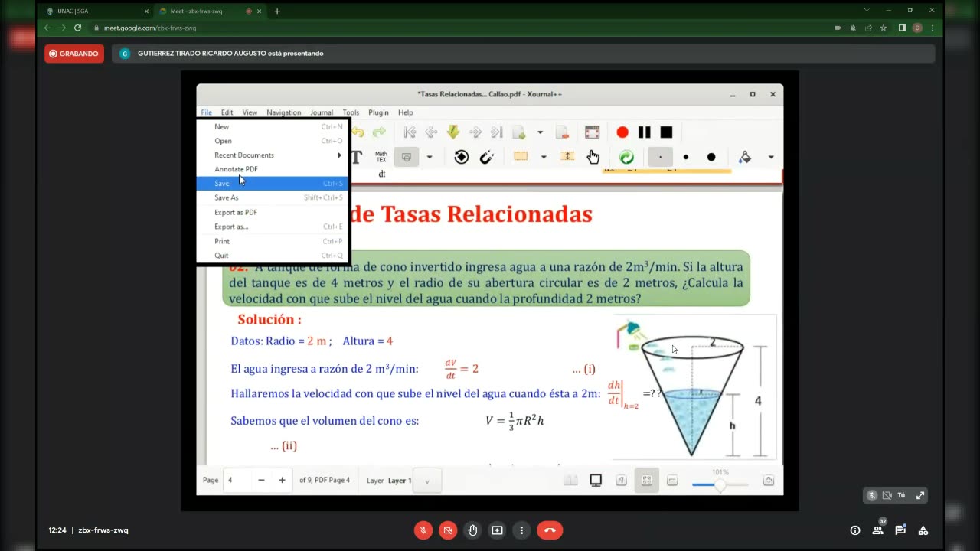
Task: Toggle fullscreen presentation icon
Action: coord(592,132)
